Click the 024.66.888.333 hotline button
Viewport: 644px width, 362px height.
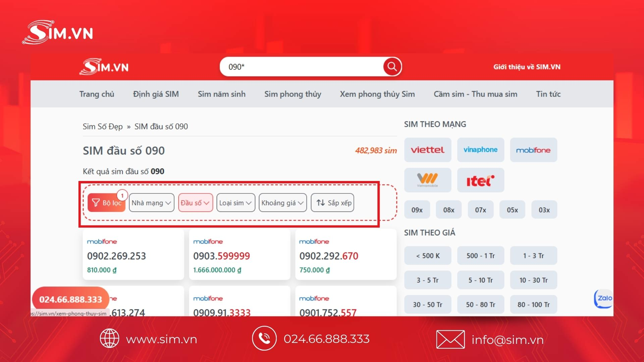point(71,299)
